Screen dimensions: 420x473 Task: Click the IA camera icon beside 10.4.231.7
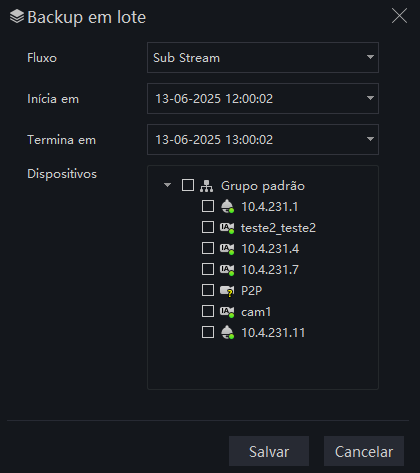pos(227,269)
